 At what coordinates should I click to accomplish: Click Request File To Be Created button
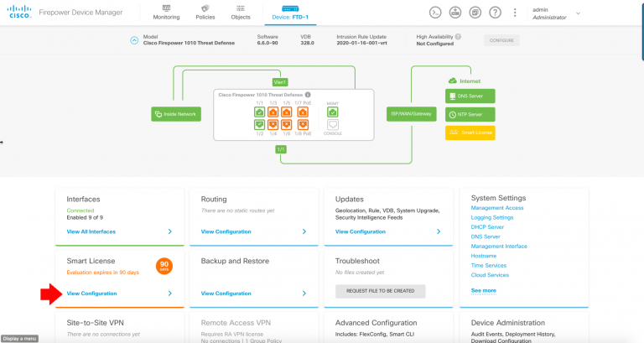click(381, 291)
